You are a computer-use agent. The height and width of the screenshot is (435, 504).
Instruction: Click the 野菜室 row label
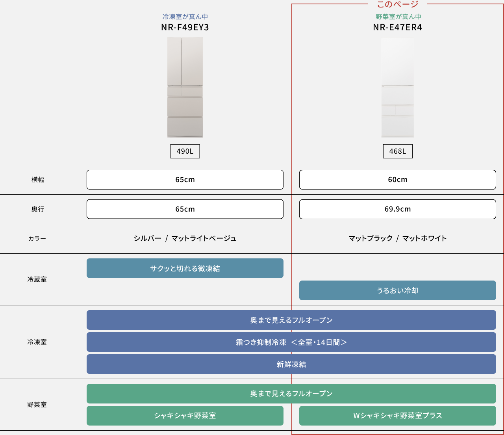click(x=37, y=405)
